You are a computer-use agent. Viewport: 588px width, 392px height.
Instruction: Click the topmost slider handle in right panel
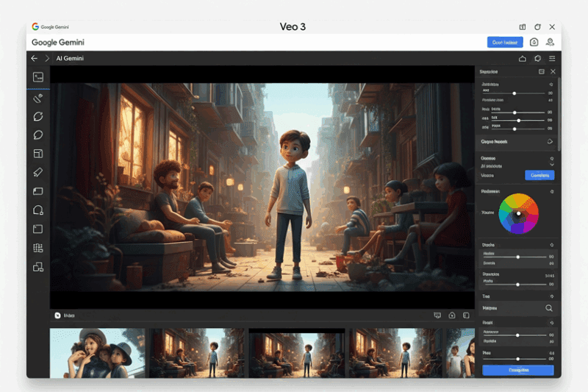coord(514,93)
